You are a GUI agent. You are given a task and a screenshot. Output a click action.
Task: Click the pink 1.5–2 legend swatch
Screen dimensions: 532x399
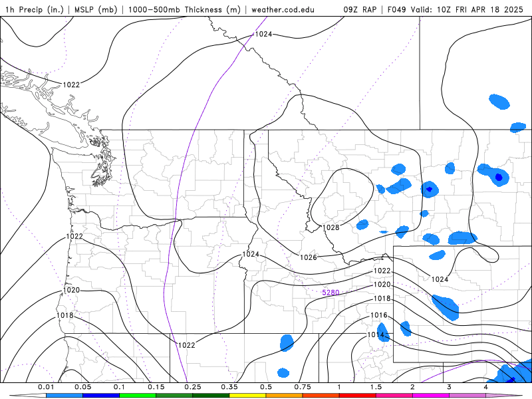point(394,396)
